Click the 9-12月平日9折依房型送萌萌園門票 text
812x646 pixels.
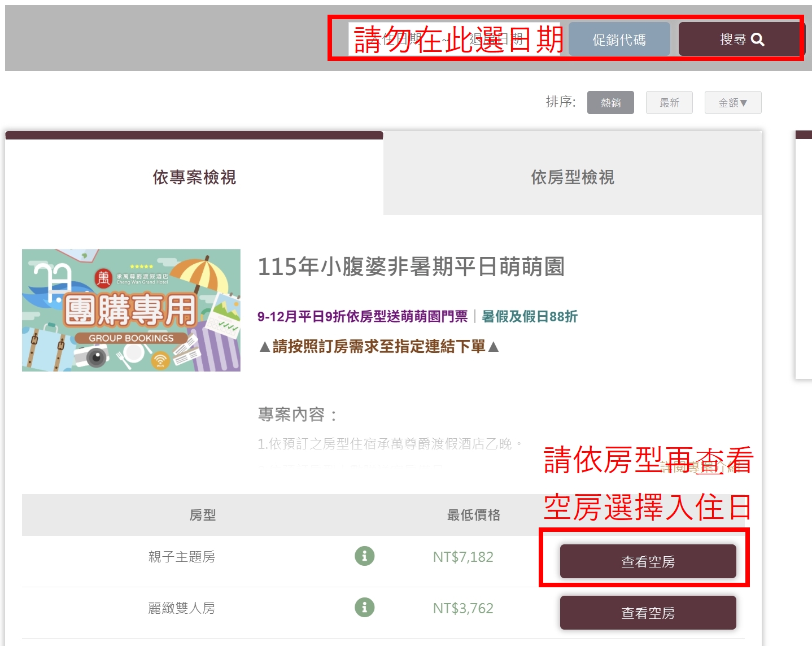click(363, 316)
